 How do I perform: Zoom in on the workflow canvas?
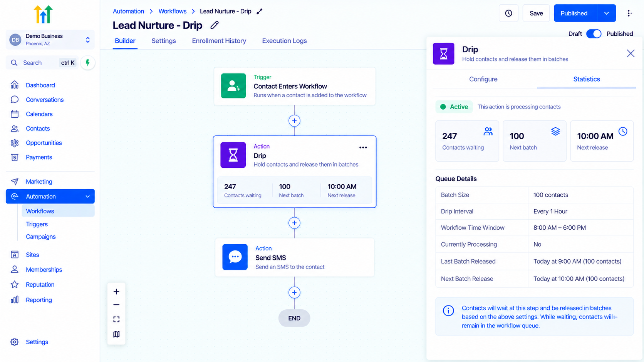pyautogui.click(x=116, y=292)
